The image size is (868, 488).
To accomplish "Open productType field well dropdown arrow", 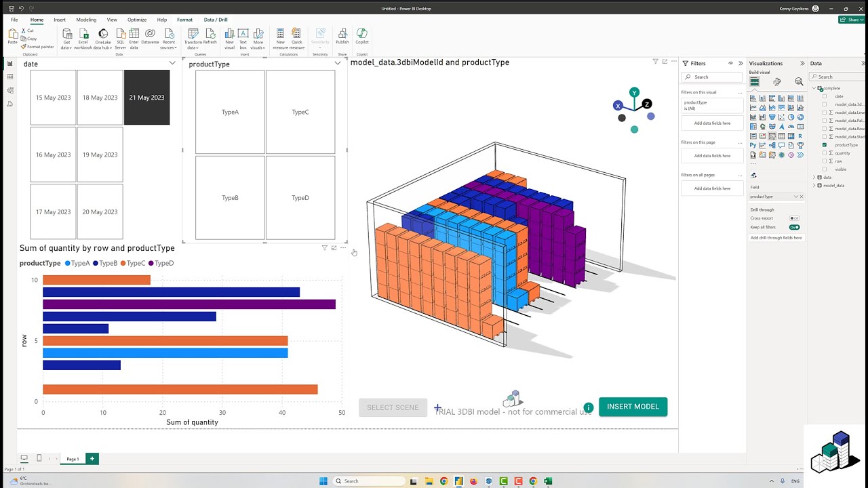I will (795, 197).
